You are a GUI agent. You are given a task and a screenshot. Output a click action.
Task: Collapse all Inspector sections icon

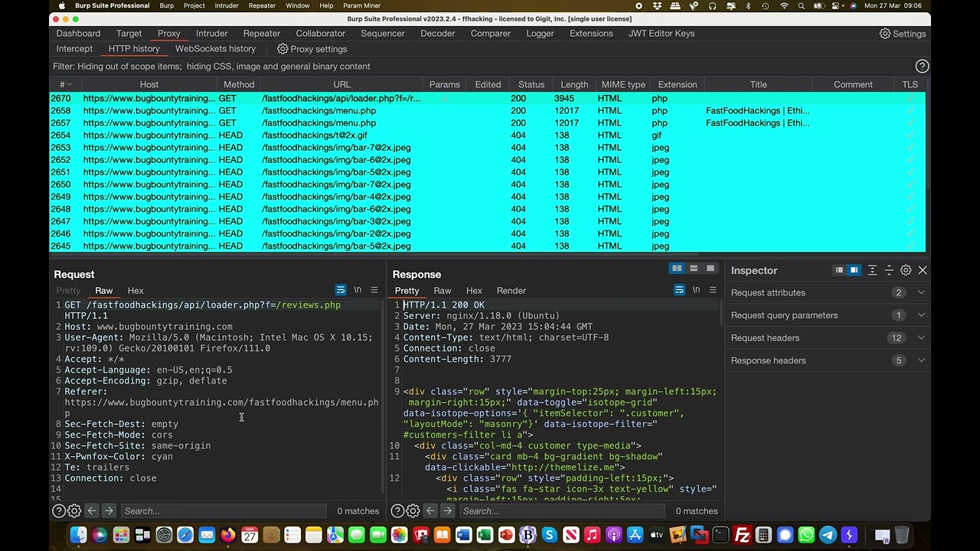pyautogui.click(x=889, y=270)
